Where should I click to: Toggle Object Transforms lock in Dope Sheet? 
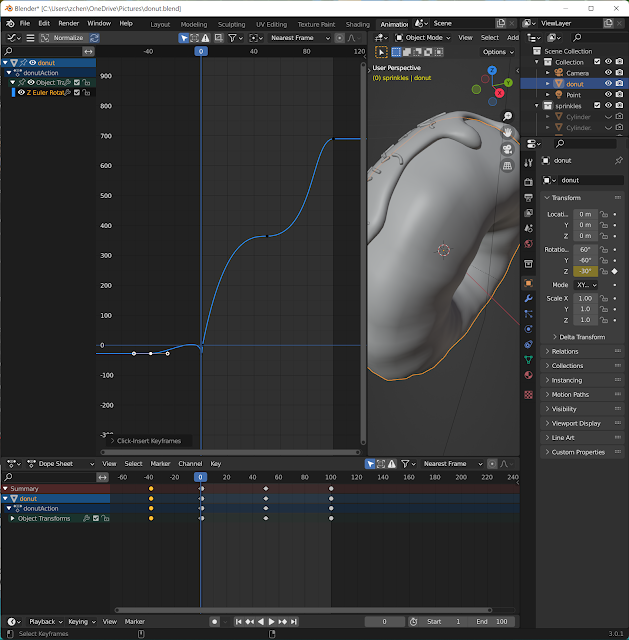coord(105,518)
